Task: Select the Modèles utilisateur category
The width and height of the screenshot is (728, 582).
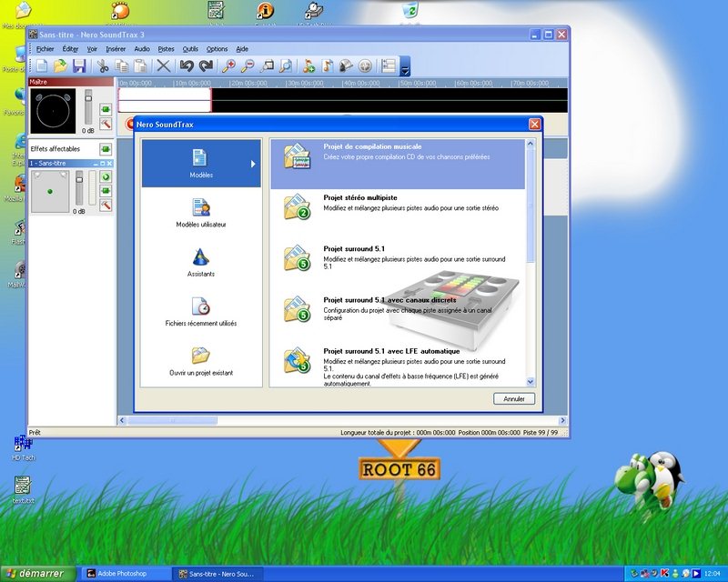Action: pyautogui.click(x=201, y=213)
